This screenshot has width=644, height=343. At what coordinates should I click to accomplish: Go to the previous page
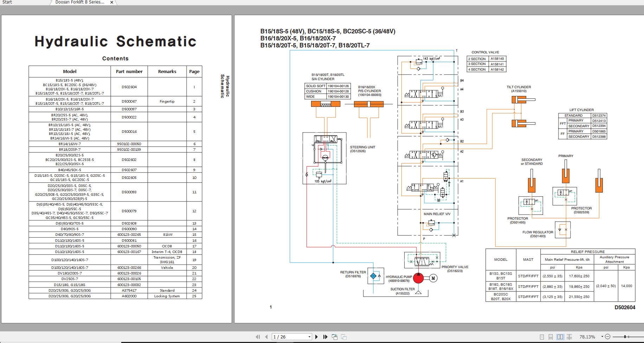pyautogui.click(x=266, y=337)
